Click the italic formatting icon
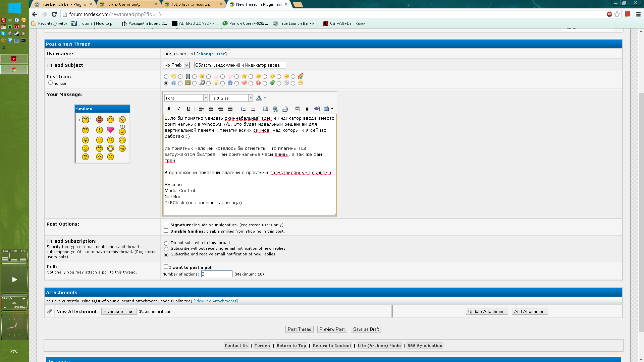 coord(179,109)
